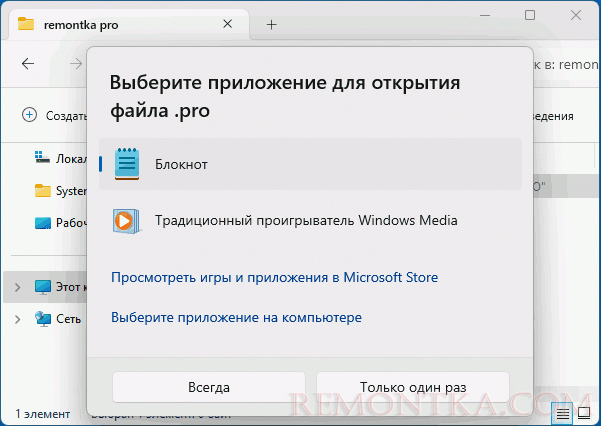This screenshot has height=426, width=601.
Task: Open the System folder in sidebar
Action: [x=61, y=191]
